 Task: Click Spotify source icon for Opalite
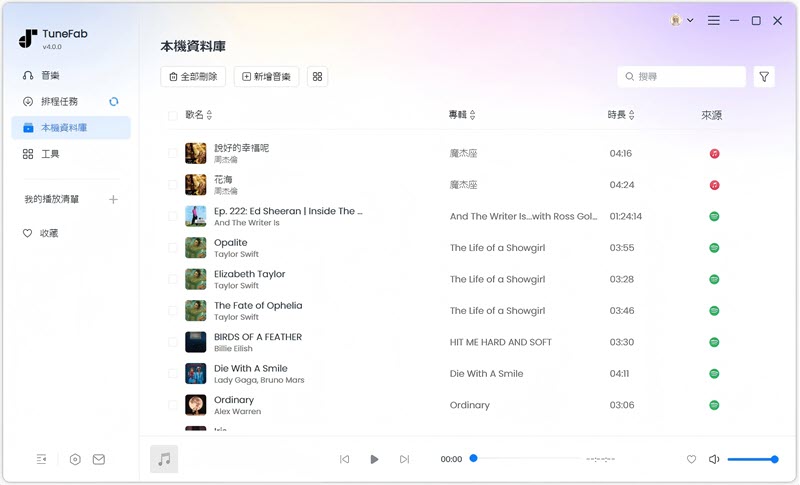(714, 248)
